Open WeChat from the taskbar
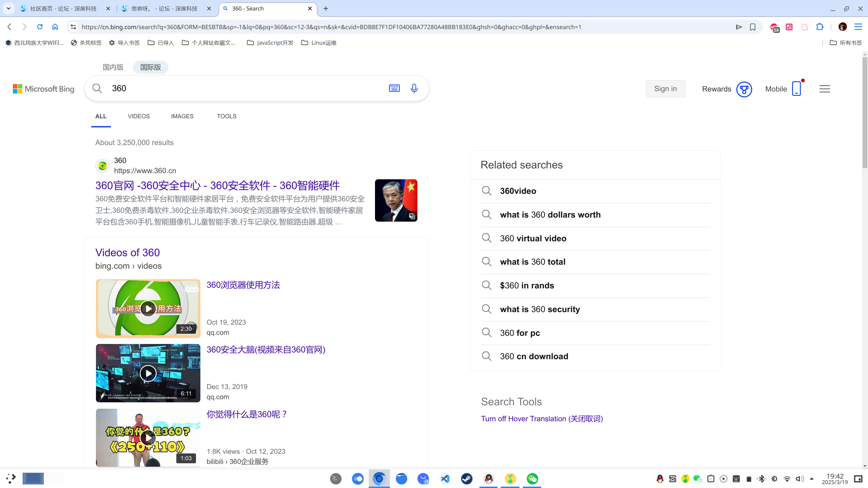The width and height of the screenshot is (868, 488). [x=532, y=479]
